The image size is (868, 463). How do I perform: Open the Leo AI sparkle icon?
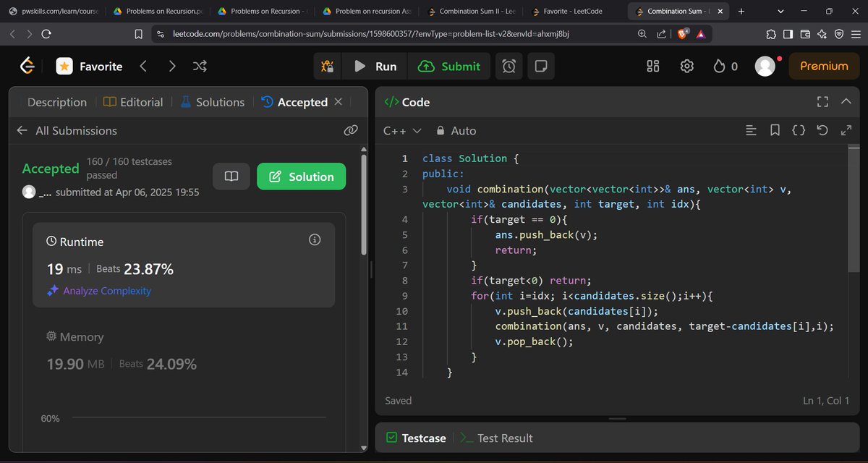tap(822, 34)
